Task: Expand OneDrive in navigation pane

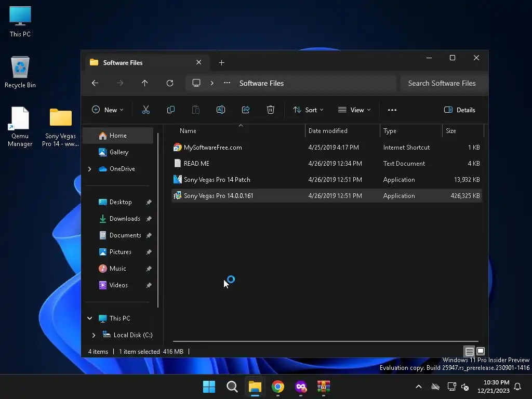Action: [89, 169]
